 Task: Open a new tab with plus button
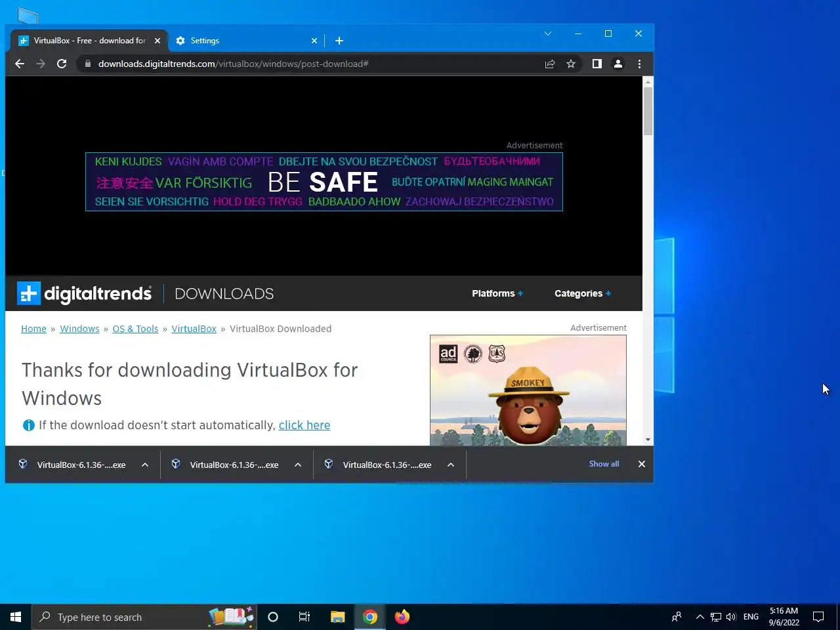pyautogui.click(x=339, y=41)
